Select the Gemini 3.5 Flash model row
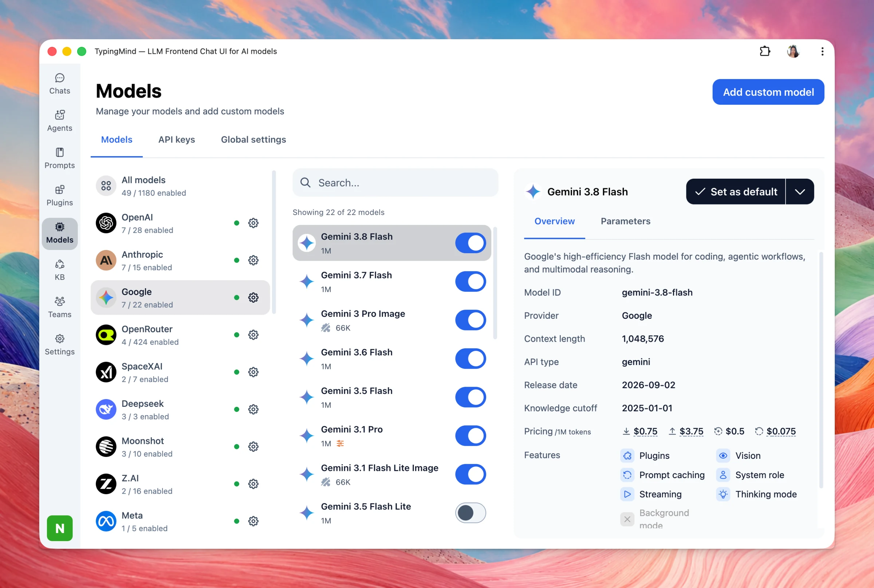The height and width of the screenshot is (588, 874). coord(392,397)
